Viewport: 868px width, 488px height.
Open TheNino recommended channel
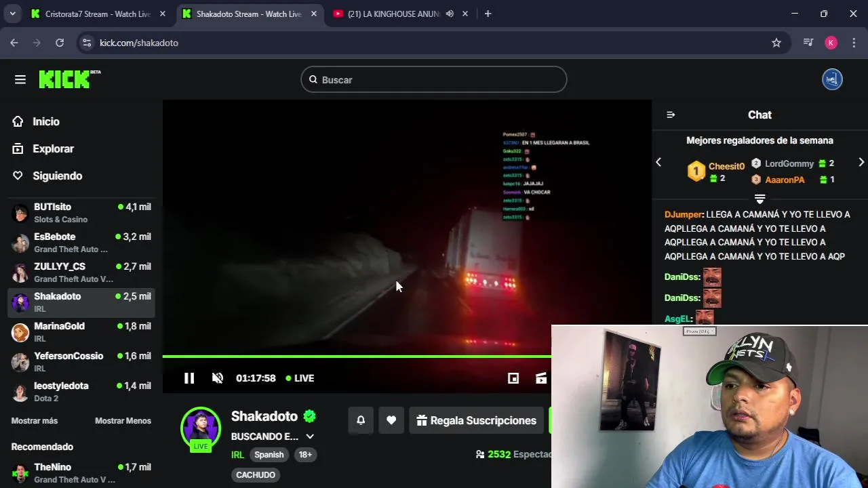[x=81, y=473]
